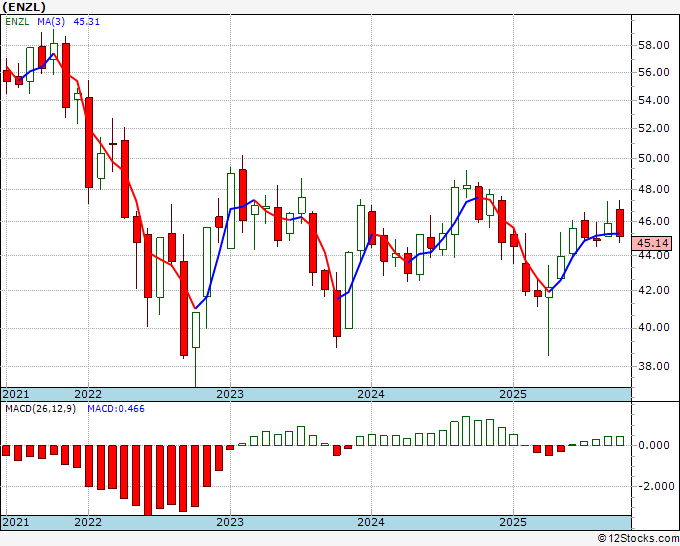Click the 2022 label on MACD axis
680x546 pixels.
pyautogui.click(x=88, y=522)
